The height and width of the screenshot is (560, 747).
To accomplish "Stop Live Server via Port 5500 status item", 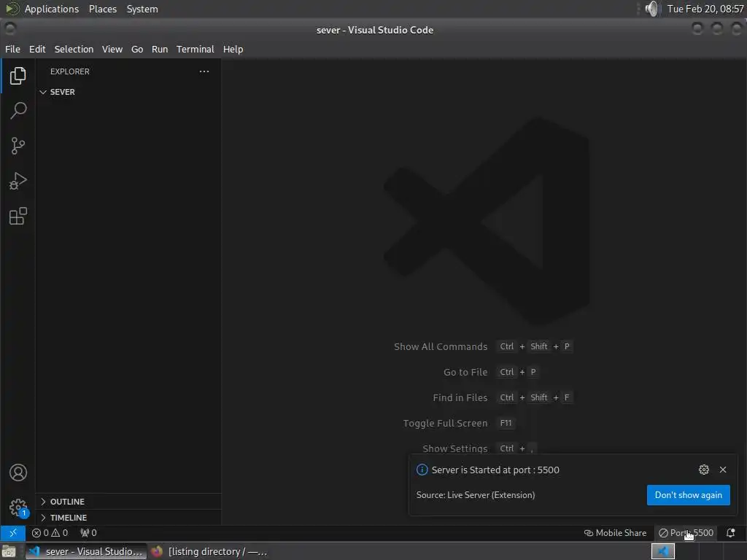I will (x=686, y=533).
